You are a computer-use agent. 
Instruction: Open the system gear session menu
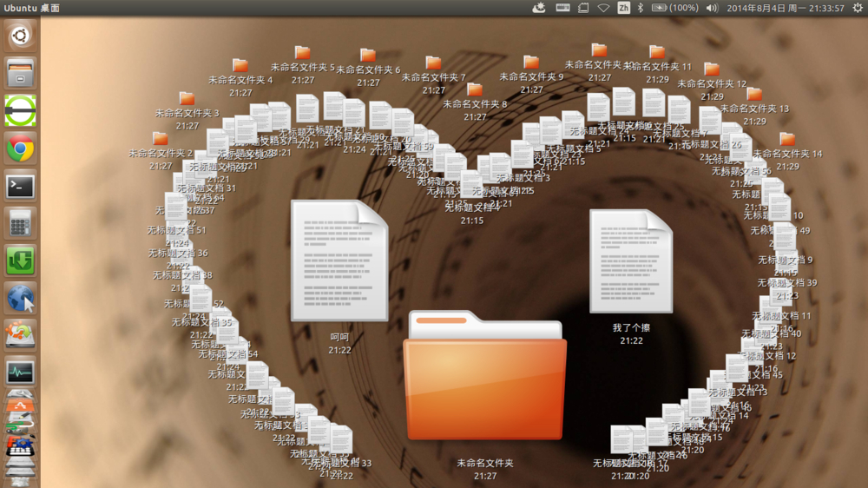(856, 8)
